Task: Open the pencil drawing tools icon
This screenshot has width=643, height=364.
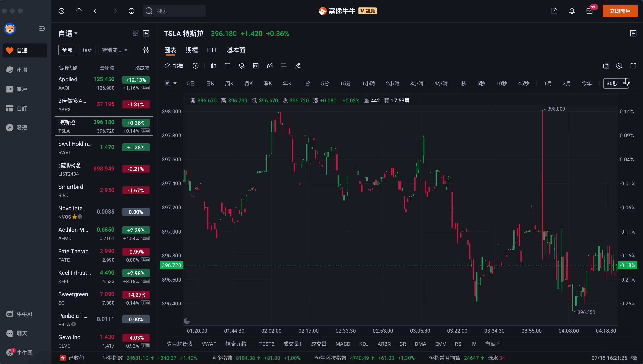Action: tap(298, 66)
